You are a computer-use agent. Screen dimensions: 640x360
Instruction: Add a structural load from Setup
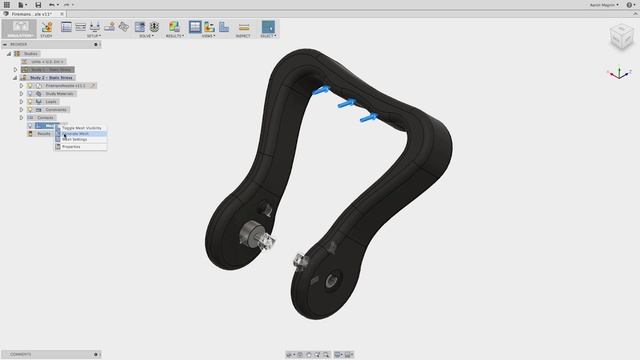point(109,27)
